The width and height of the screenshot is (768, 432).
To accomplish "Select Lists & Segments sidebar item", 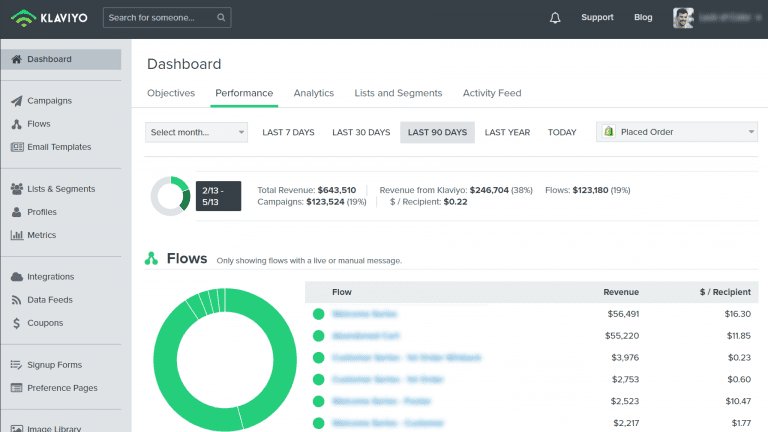I will click(61, 188).
